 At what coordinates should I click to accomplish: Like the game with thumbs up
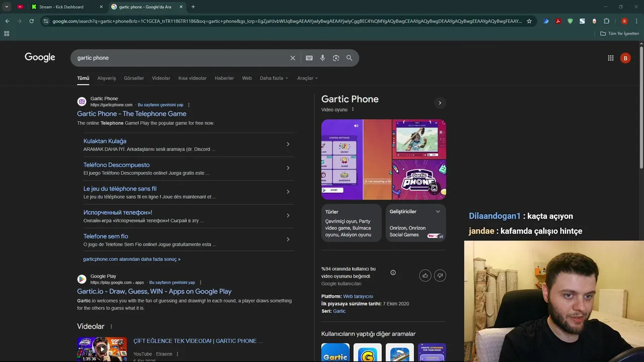point(426,276)
